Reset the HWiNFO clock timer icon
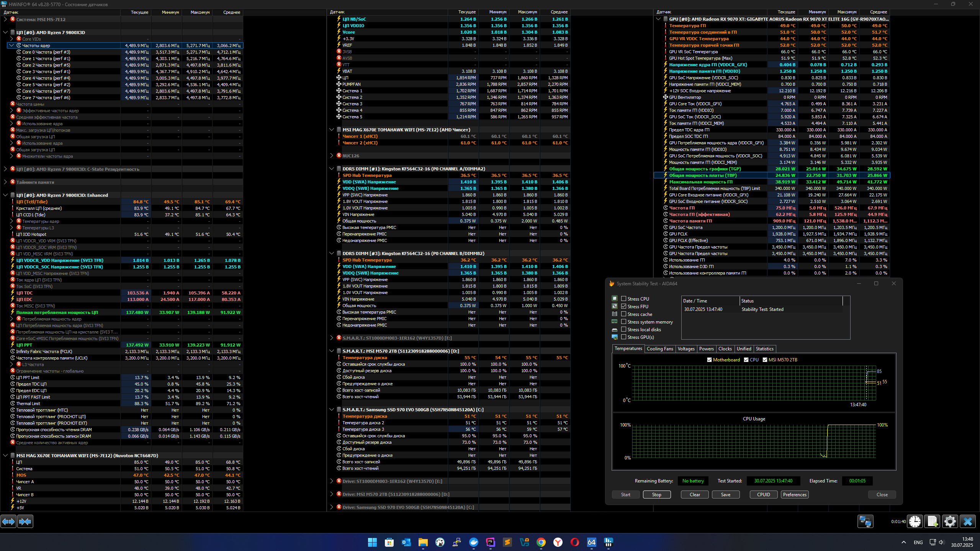 tap(915, 521)
